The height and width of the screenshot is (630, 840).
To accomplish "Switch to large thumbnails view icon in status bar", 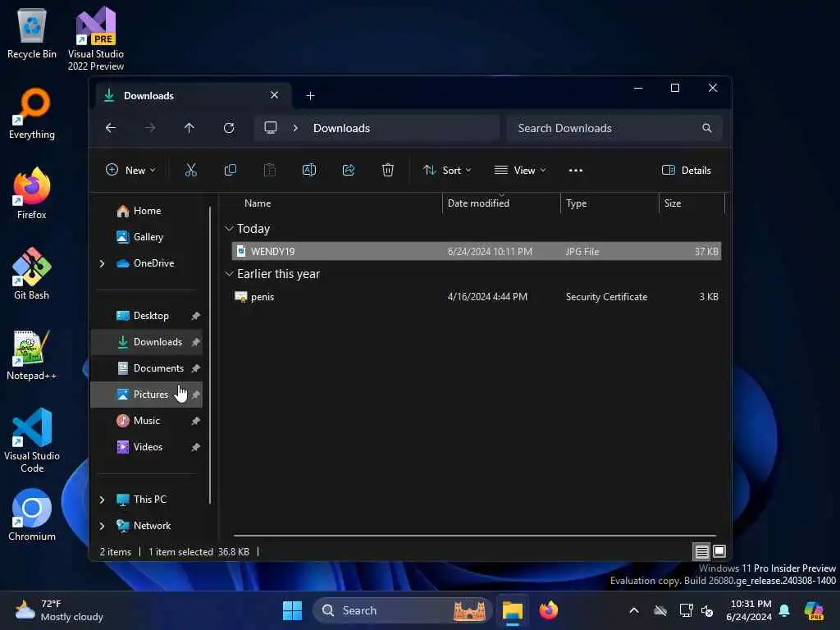I will pos(719,551).
